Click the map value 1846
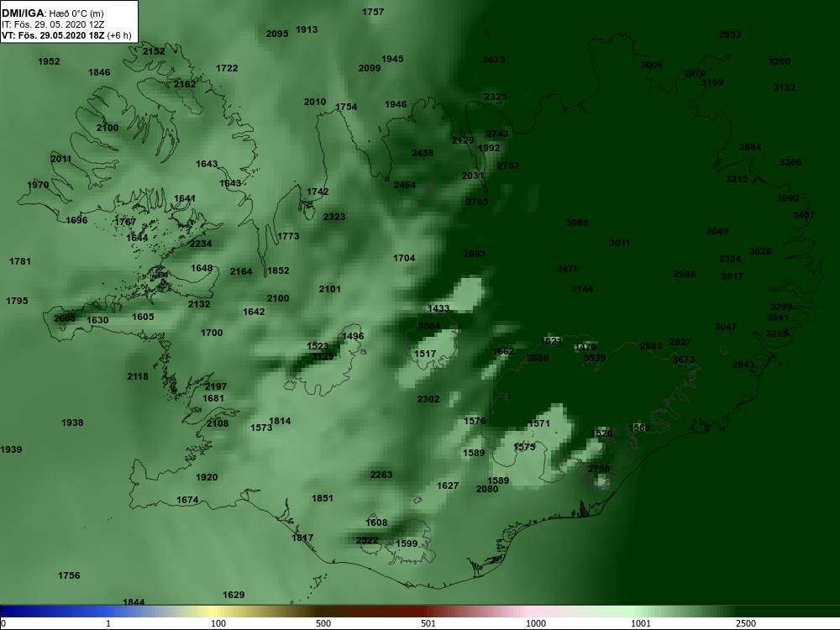The height and width of the screenshot is (630, 840). (x=99, y=72)
